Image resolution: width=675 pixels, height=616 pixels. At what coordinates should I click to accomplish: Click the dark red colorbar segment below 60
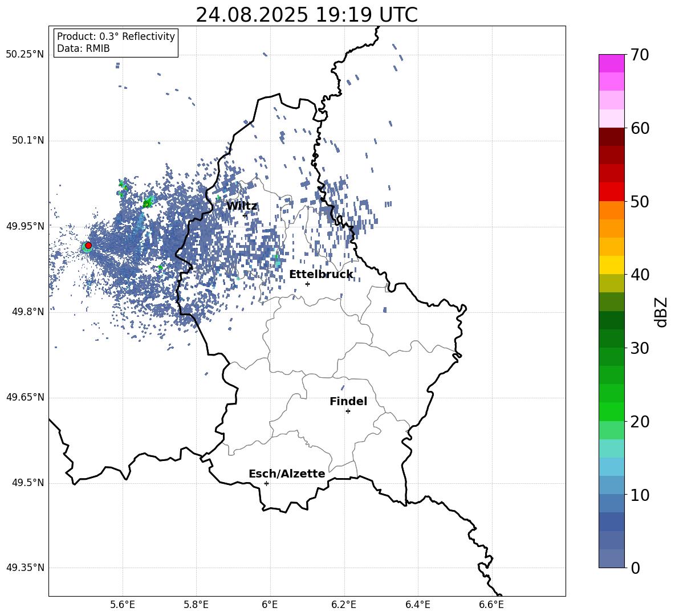coord(612,137)
